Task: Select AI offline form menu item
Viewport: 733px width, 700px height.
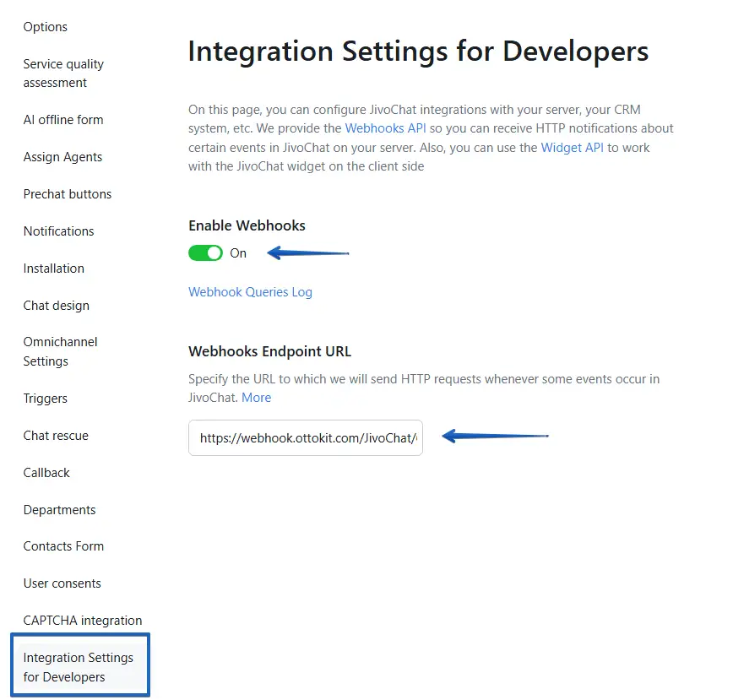Action: [x=63, y=120]
